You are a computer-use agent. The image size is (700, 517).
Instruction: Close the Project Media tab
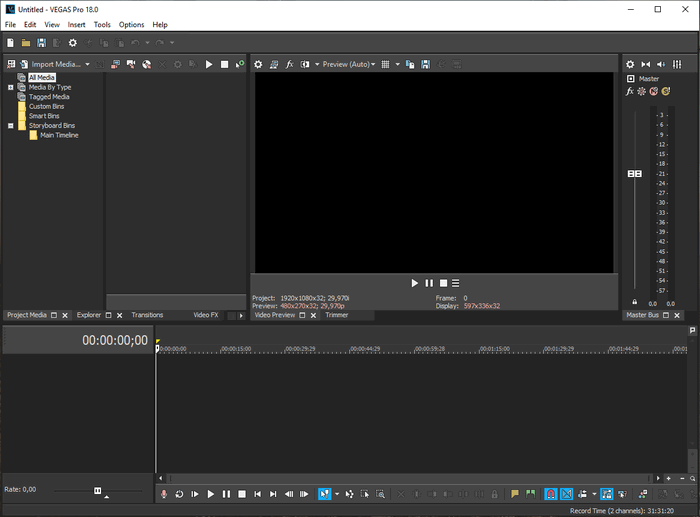pyautogui.click(x=65, y=316)
